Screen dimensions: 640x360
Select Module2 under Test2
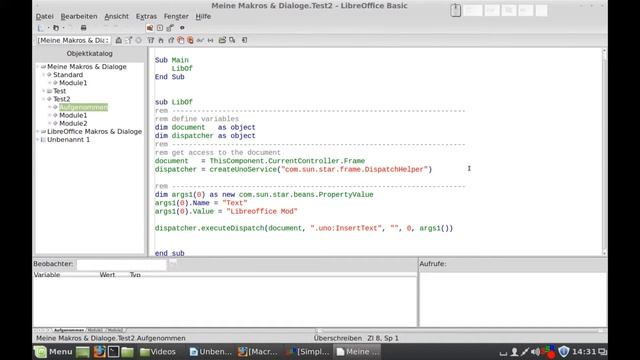pos(73,123)
